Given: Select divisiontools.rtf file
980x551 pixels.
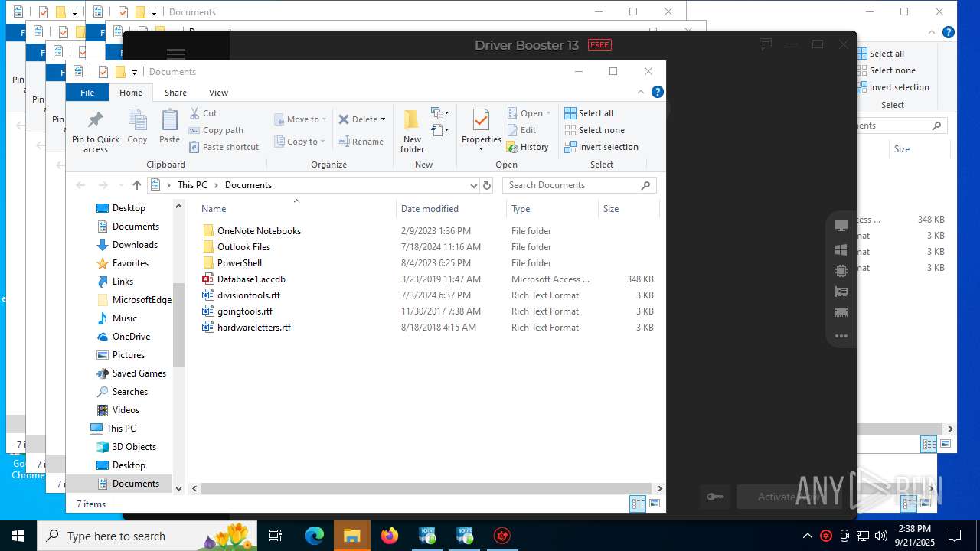Looking at the screenshot, I should tap(249, 295).
